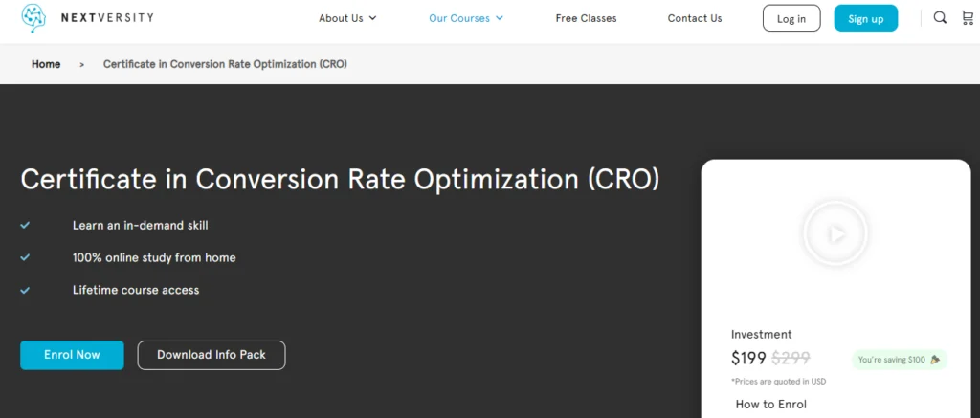Click the checkmark beside Learn an in-demand skill

point(25,225)
